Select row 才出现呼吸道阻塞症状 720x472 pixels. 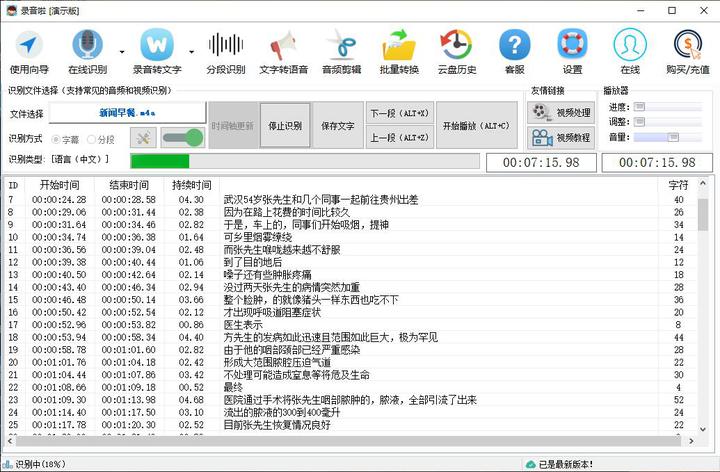coord(352,312)
